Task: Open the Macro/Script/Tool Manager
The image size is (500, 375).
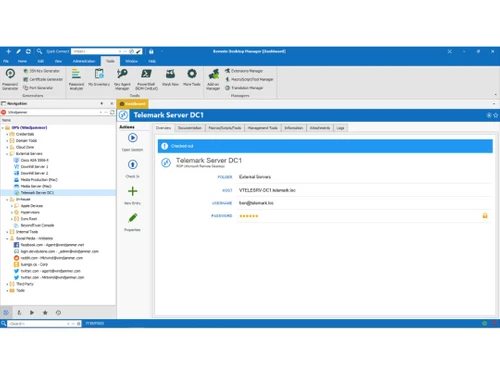Action: [249, 79]
